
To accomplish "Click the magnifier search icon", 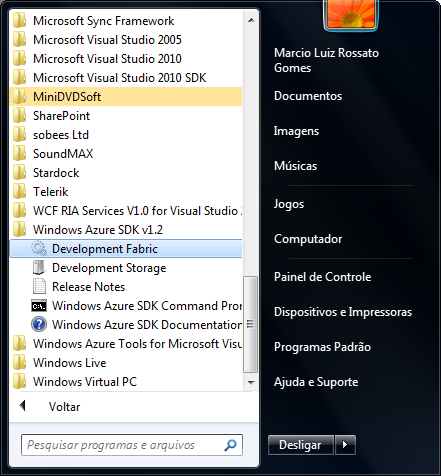I will (230, 445).
